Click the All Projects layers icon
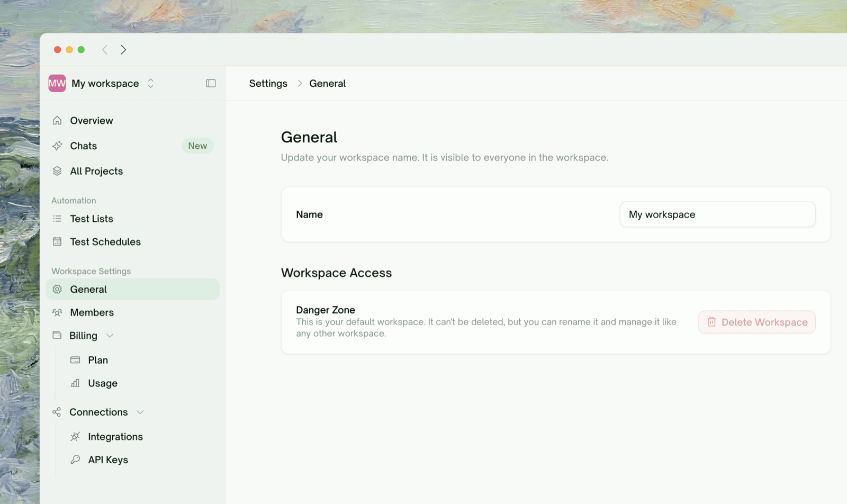847x504 pixels. (57, 171)
